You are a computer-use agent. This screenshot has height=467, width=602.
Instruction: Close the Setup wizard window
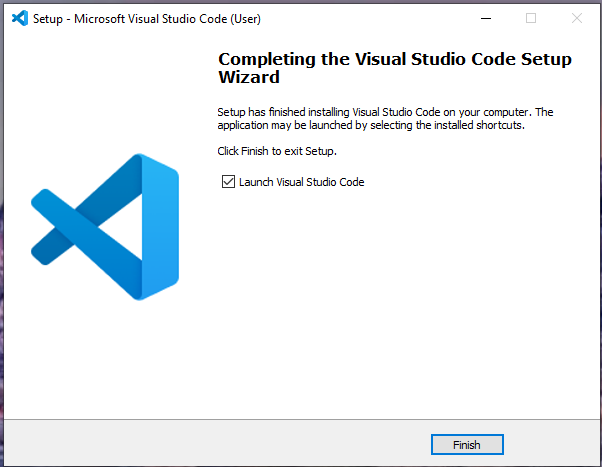coord(577,18)
